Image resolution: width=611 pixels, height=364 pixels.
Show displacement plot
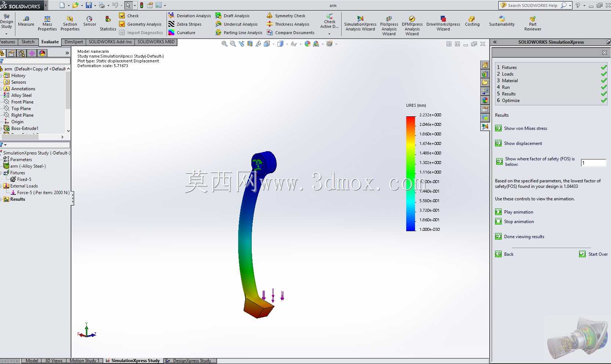tap(519, 143)
